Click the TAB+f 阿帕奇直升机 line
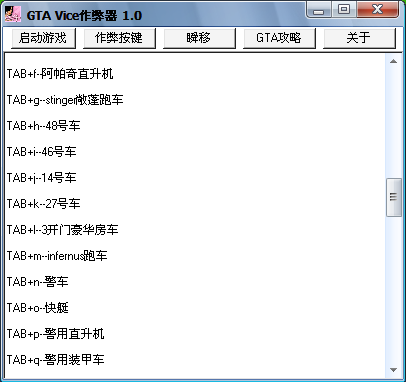Image resolution: width=406 pixels, height=382 pixels. click(x=60, y=74)
